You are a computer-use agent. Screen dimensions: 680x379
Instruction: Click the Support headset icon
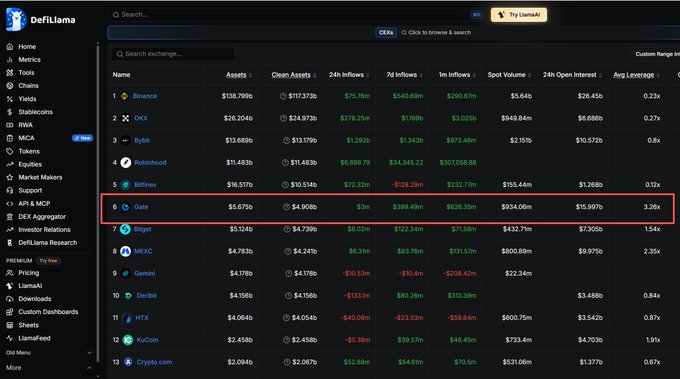(10, 190)
